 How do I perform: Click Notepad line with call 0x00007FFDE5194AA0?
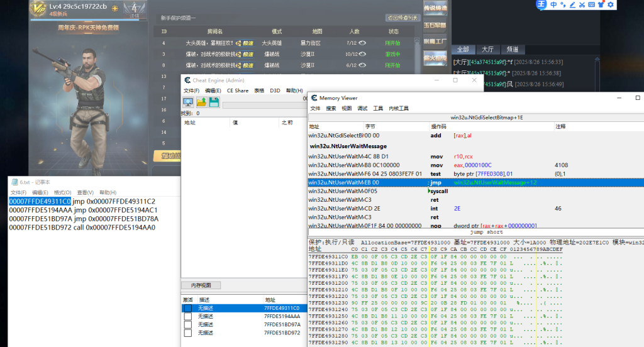click(82, 228)
